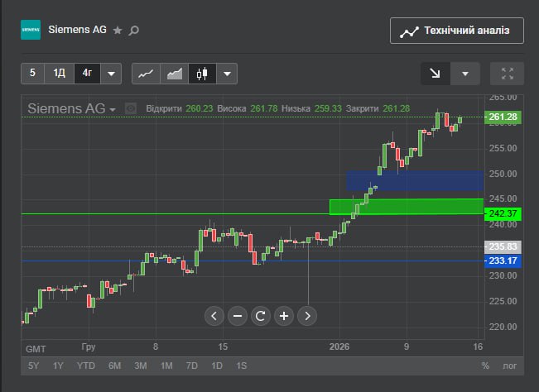This screenshot has height=392, width=539.
Task: Expand the drawing tools dropdown arrow
Action: [465, 74]
